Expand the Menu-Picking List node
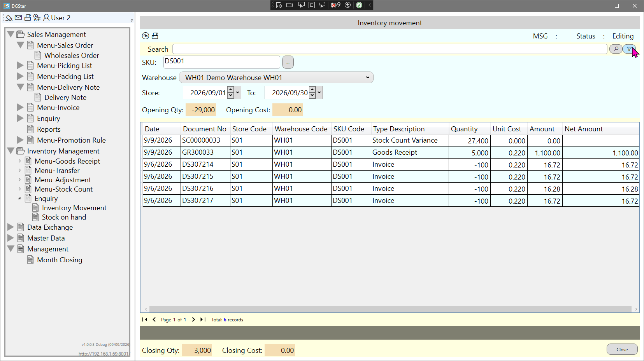 pos(20,65)
